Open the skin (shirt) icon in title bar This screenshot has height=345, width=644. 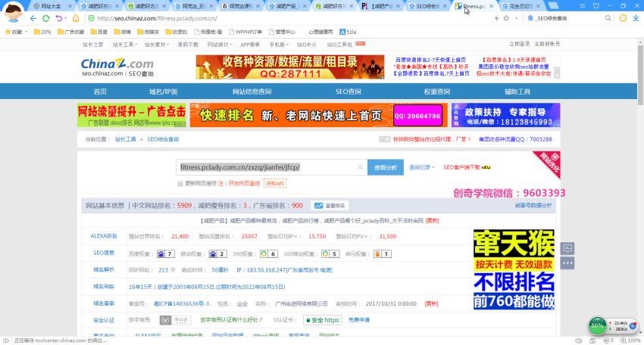click(596, 6)
